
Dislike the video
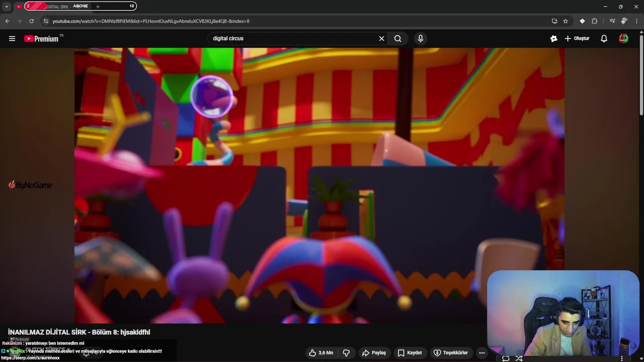pos(346,353)
